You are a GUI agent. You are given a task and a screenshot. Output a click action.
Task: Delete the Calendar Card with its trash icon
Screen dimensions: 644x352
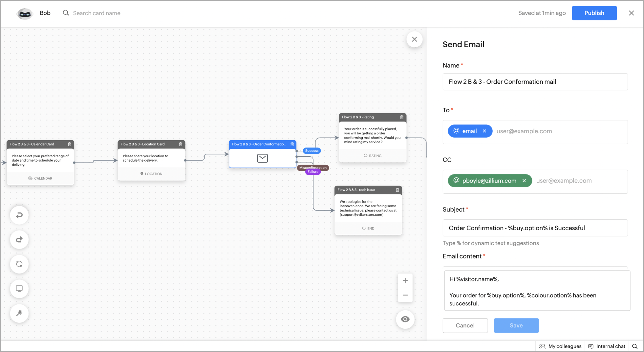tap(70, 144)
